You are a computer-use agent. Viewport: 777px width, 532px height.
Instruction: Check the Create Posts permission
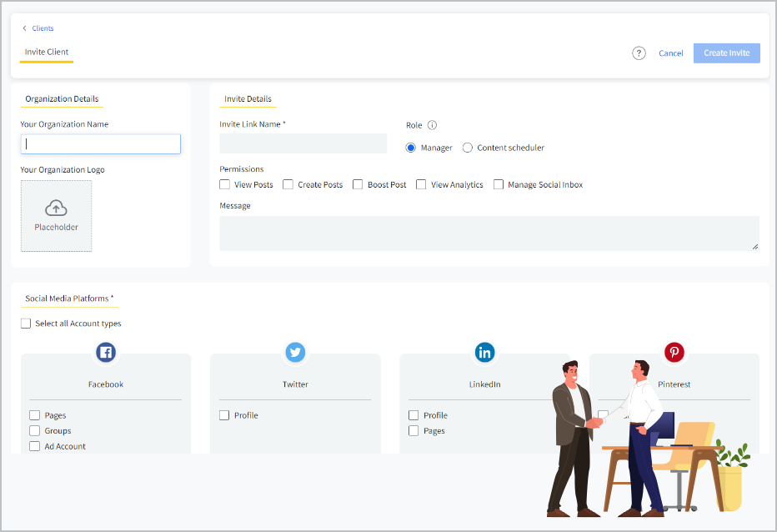(288, 184)
